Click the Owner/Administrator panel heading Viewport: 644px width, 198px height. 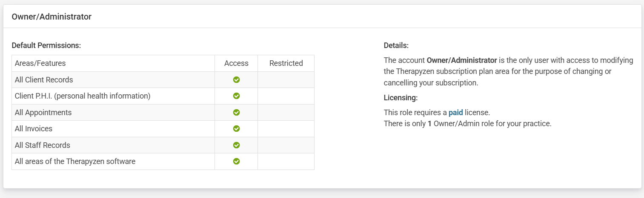(52, 17)
